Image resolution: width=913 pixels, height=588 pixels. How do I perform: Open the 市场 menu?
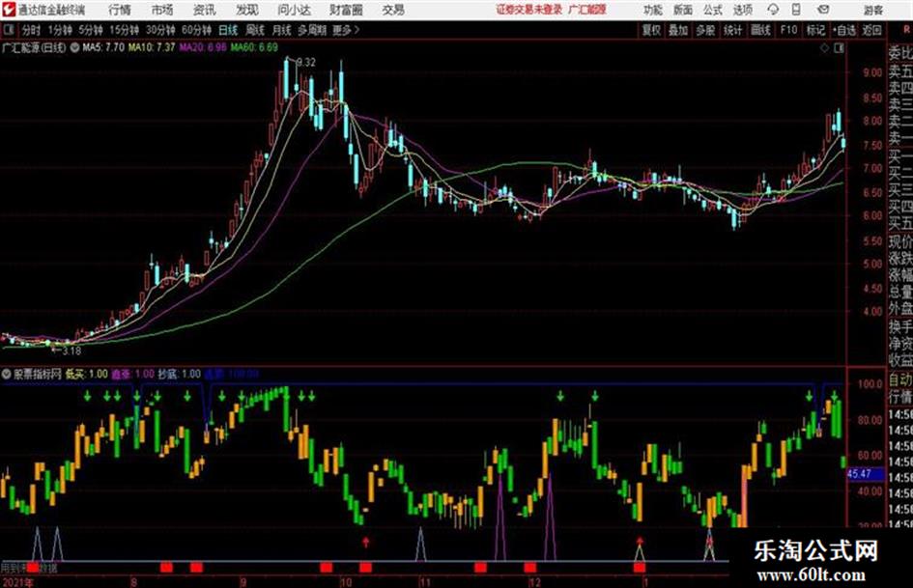[x=162, y=10]
